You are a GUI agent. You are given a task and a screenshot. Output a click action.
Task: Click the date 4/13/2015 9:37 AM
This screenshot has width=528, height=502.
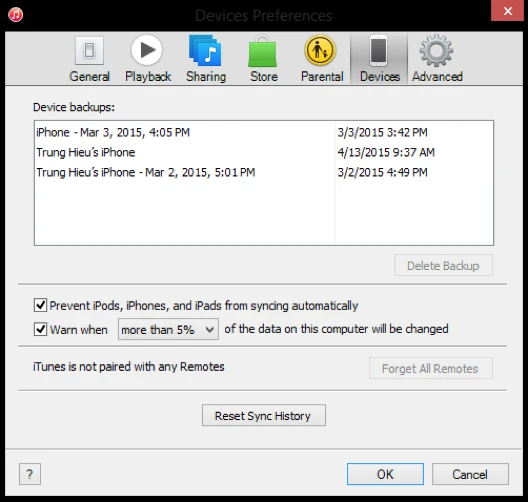coord(386,152)
